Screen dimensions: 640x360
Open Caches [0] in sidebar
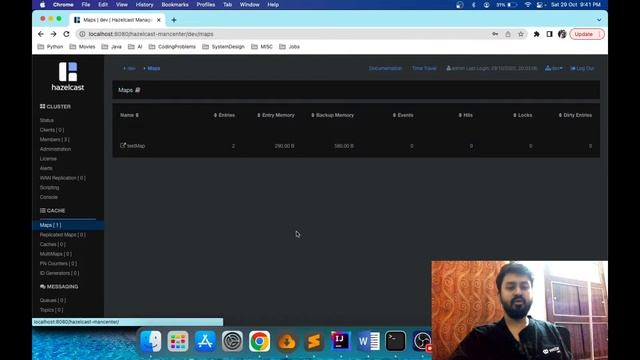[53, 244]
